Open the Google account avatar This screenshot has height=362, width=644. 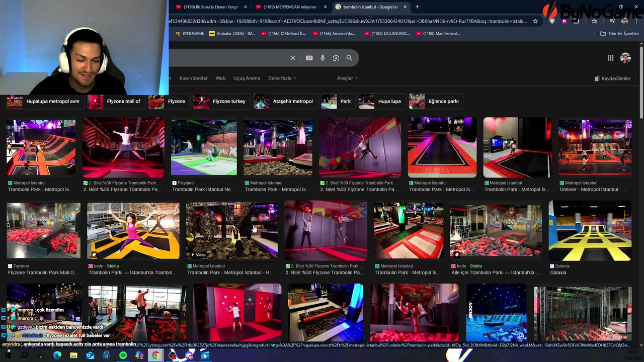[x=626, y=58]
